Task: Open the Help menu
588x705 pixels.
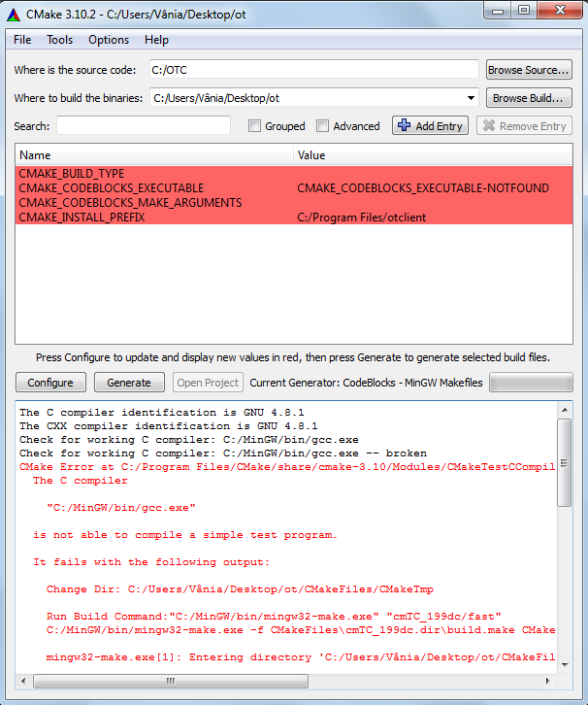Action: [x=156, y=40]
